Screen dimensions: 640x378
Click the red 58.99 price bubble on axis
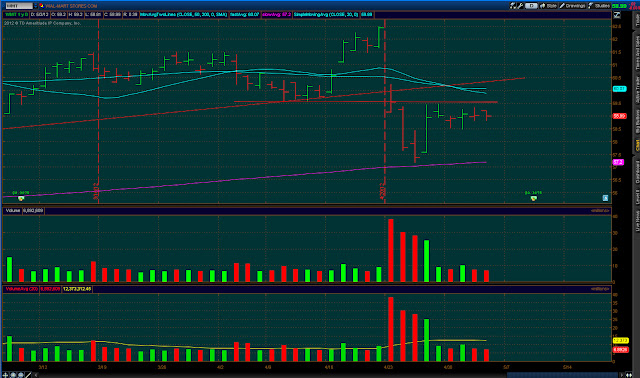(619, 116)
